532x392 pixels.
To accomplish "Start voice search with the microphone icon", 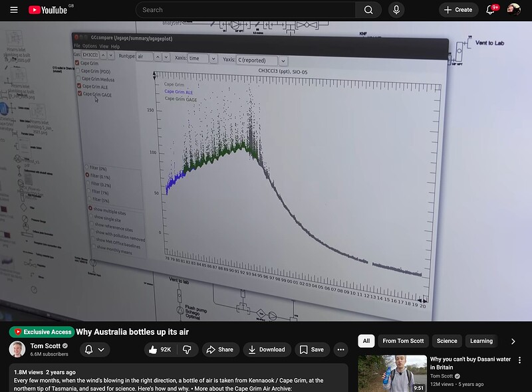I will pyautogui.click(x=396, y=10).
